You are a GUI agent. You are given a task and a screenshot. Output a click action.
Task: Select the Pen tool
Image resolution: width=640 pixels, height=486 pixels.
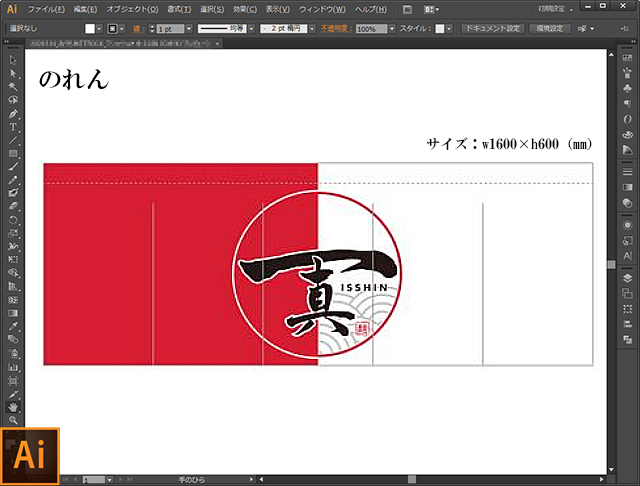click(x=13, y=113)
